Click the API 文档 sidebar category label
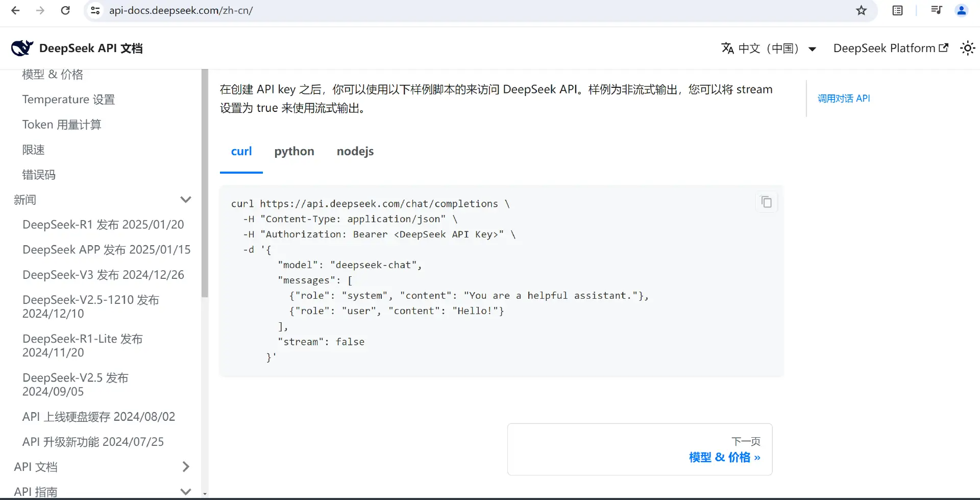 (x=36, y=467)
